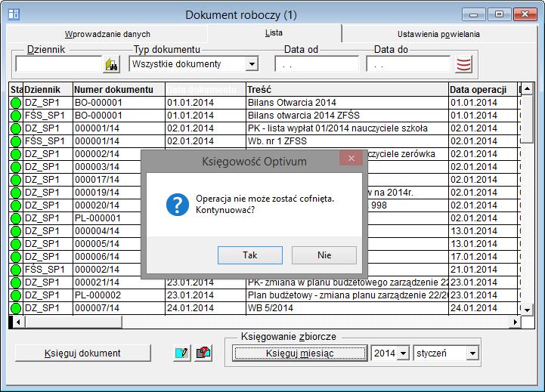Click green status circle in row PL-000001
The width and height of the screenshot is (545, 392).
point(16,218)
